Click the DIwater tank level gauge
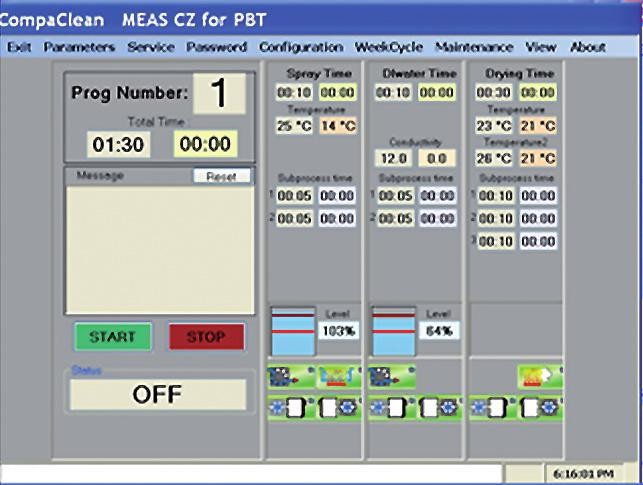Screen dimensions: 643x485 [x=393, y=330]
